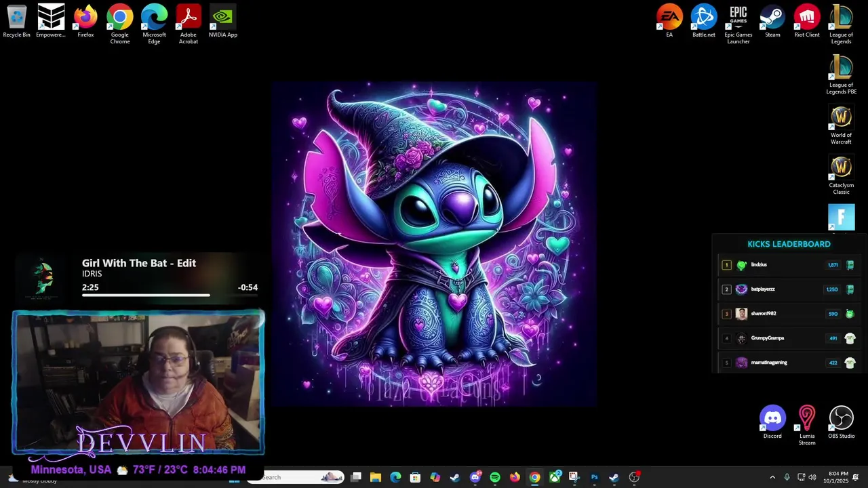Open Task View in the taskbar
Screen dimensions: 868x488
pyautogui.click(x=356, y=477)
